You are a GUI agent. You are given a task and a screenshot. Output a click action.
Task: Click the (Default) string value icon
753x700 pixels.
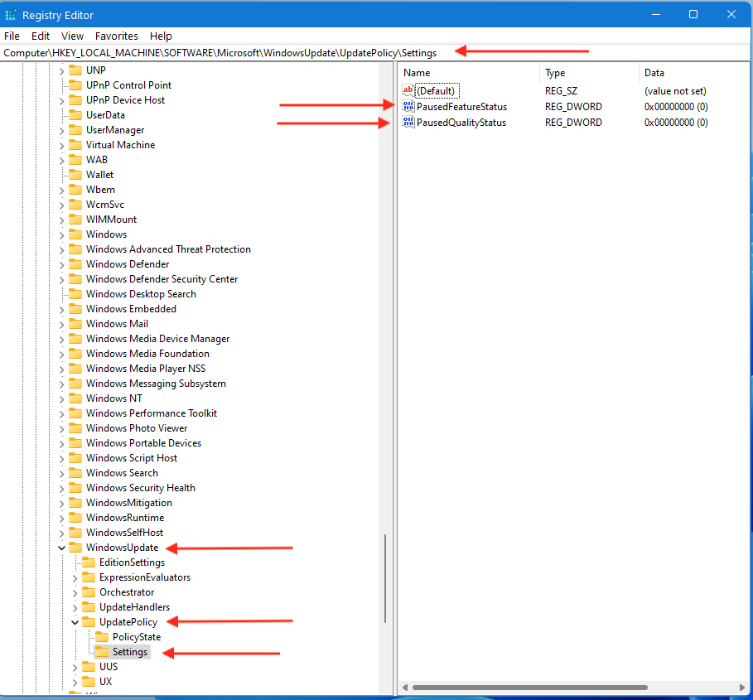coord(408,90)
